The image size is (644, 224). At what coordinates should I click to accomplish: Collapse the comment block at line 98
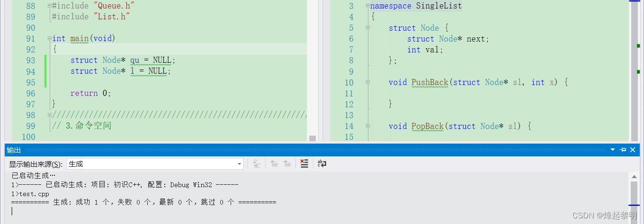pos(50,115)
